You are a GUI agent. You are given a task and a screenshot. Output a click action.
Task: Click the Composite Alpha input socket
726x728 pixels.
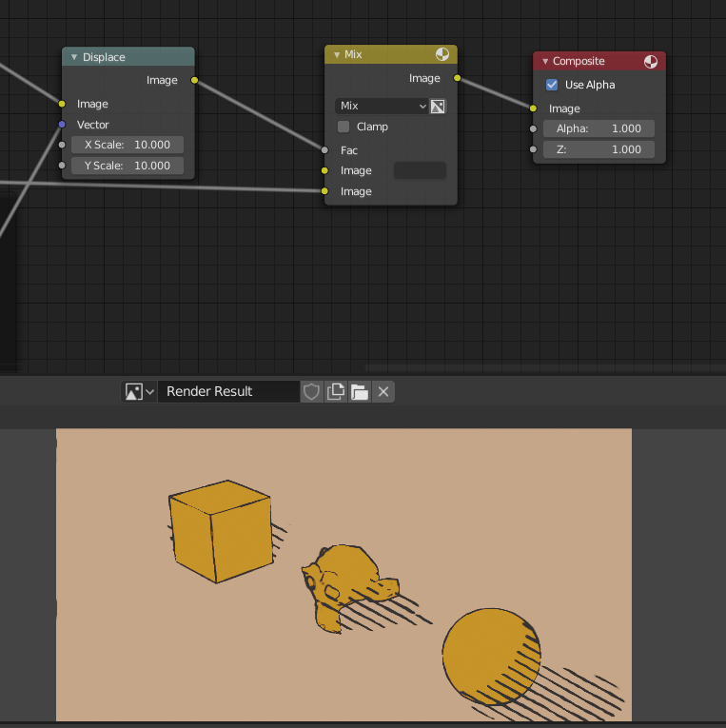[533, 128]
